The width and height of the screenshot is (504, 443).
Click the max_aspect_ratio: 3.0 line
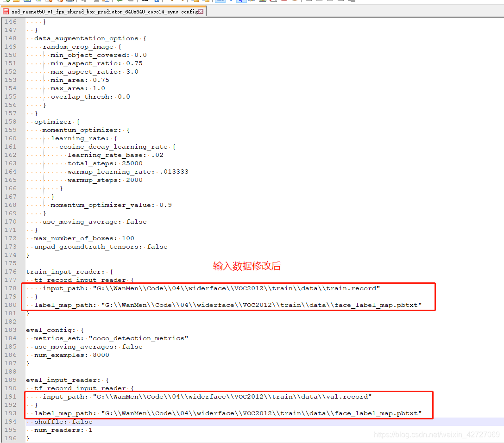94,72
